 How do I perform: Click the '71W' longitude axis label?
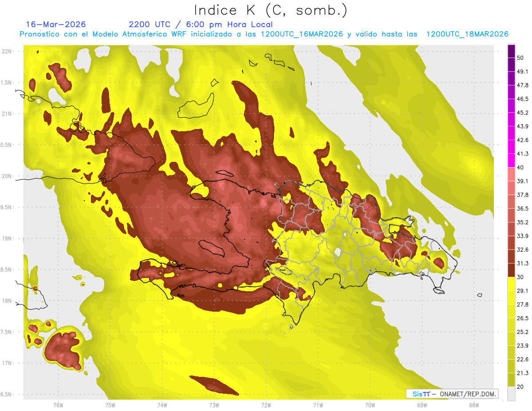tap(318, 405)
